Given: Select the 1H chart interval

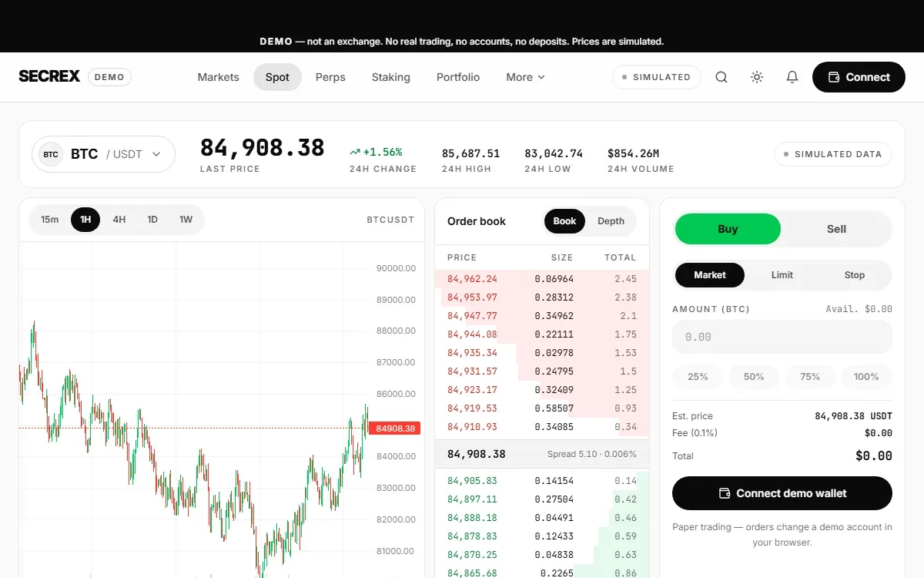Looking at the screenshot, I should coord(85,220).
